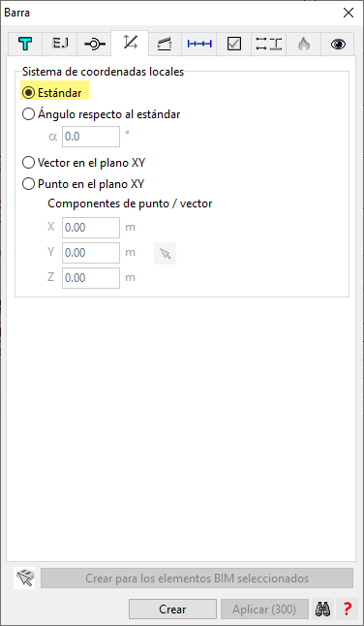Click the α angle input field
Viewport: 364px width, 626px height.
click(x=91, y=137)
